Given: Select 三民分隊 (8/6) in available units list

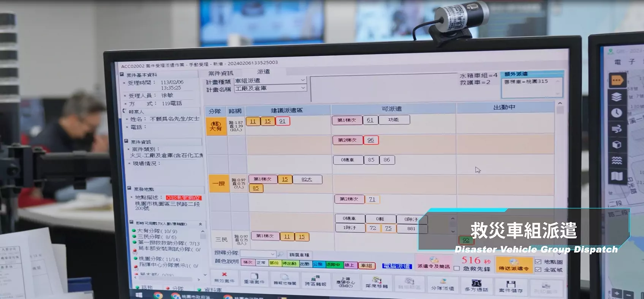Looking at the screenshot, I should tap(157, 237).
